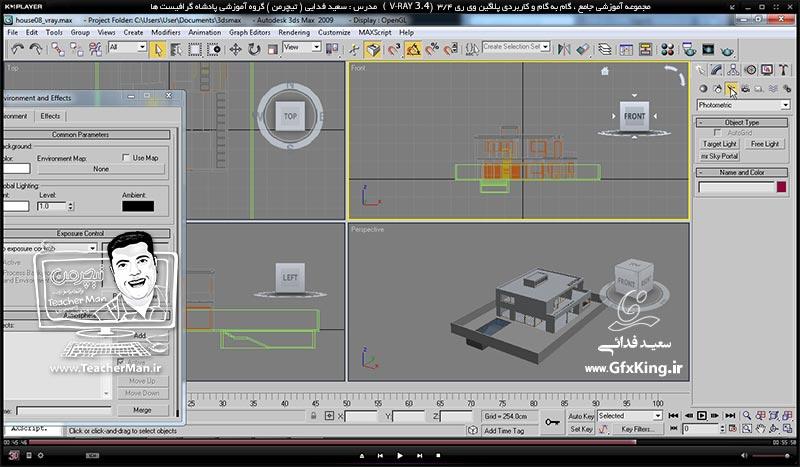Select the Geometry category sphere icon
The image size is (800, 467).
pyautogui.click(x=703, y=89)
